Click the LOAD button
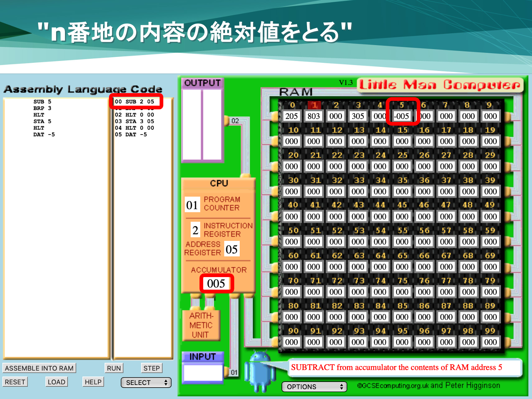Image resolution: width=532 pixels, height=399 pixels. coord(57,382)
